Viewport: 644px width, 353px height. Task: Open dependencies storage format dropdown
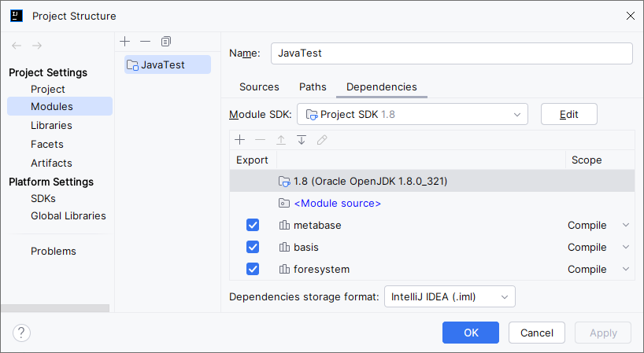tap(450, 296)
